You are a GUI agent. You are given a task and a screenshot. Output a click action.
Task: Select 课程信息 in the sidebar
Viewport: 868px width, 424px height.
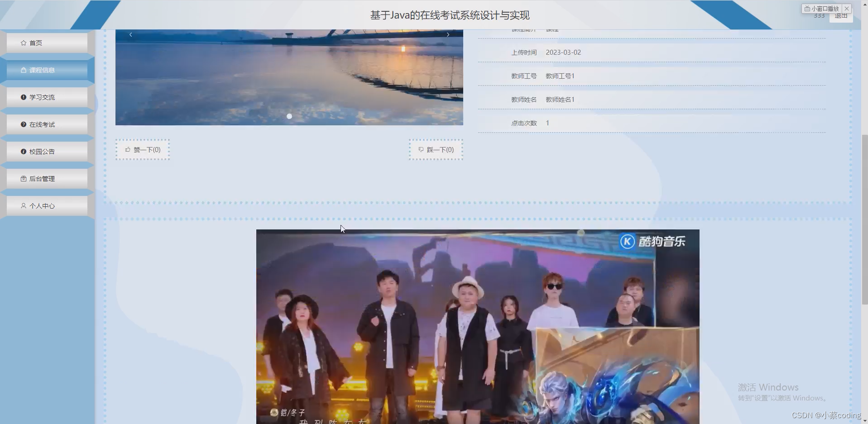47,70
